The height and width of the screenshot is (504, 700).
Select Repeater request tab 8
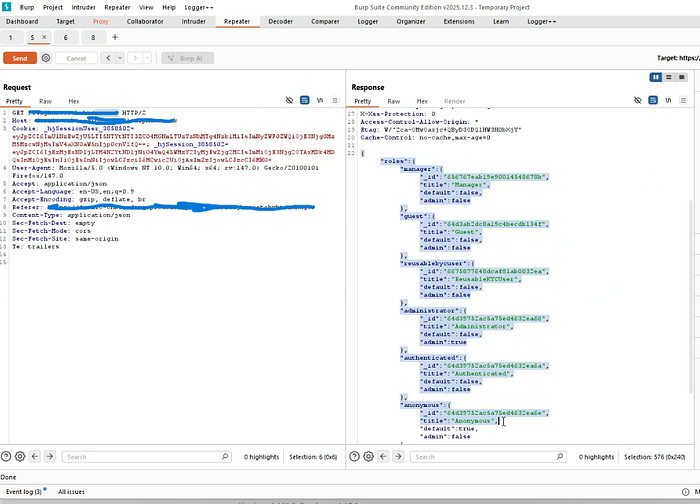click(x=93, y=37)
